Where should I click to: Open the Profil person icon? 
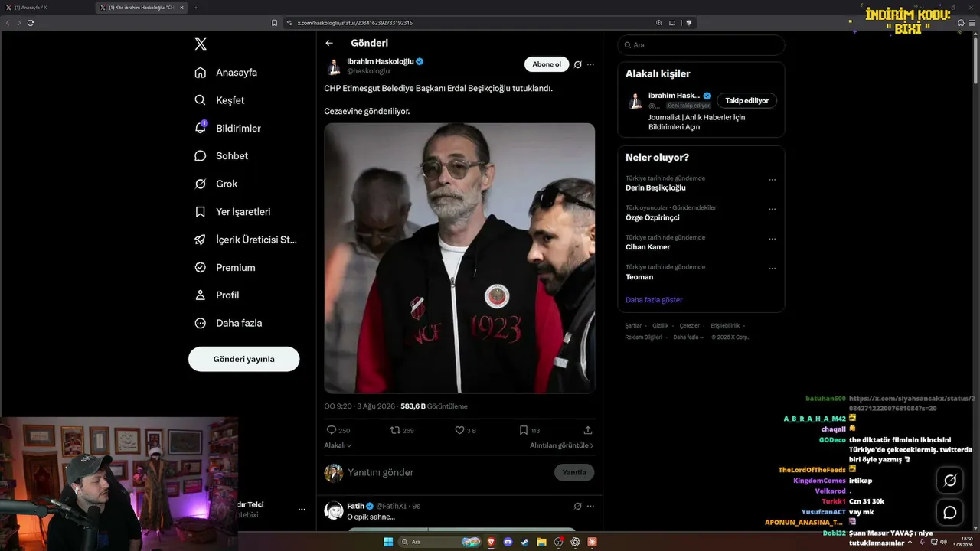(x=201, y=295)
